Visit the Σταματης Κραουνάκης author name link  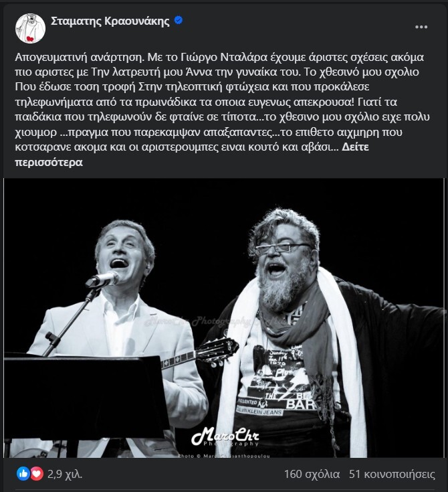(x=110, y=21)
